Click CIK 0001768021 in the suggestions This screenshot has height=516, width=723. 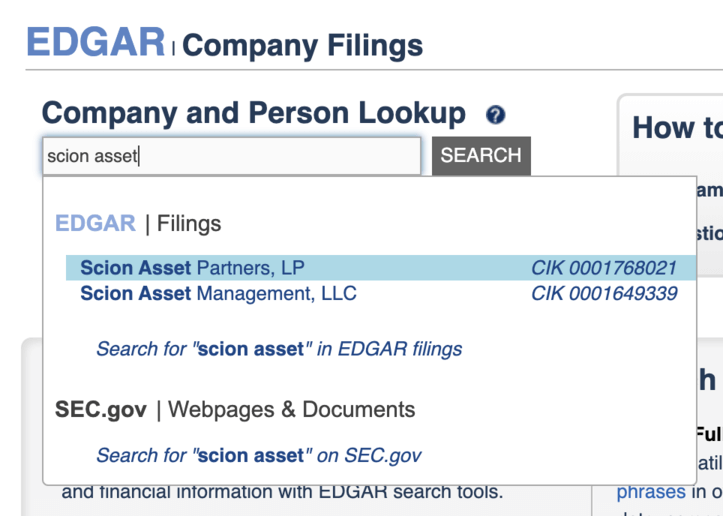[604, 268]
